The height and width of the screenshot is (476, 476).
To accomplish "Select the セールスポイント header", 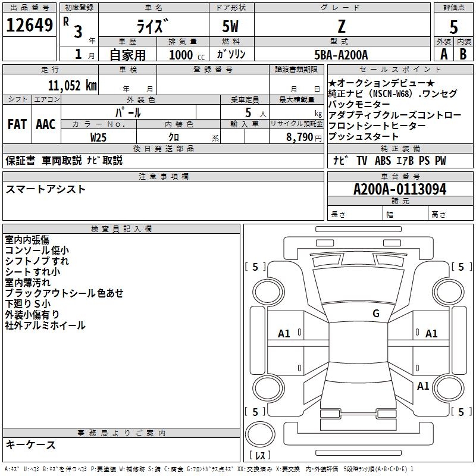I will (400, 69).
